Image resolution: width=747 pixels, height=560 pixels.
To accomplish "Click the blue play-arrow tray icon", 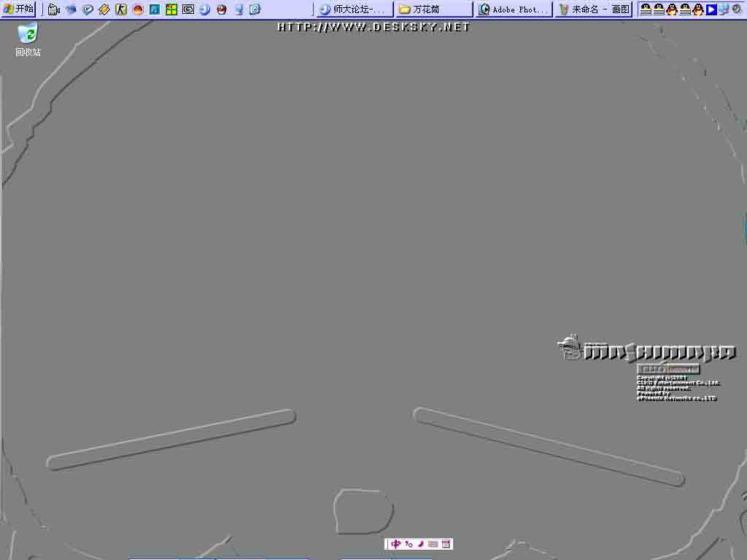I will coord(711,9).
